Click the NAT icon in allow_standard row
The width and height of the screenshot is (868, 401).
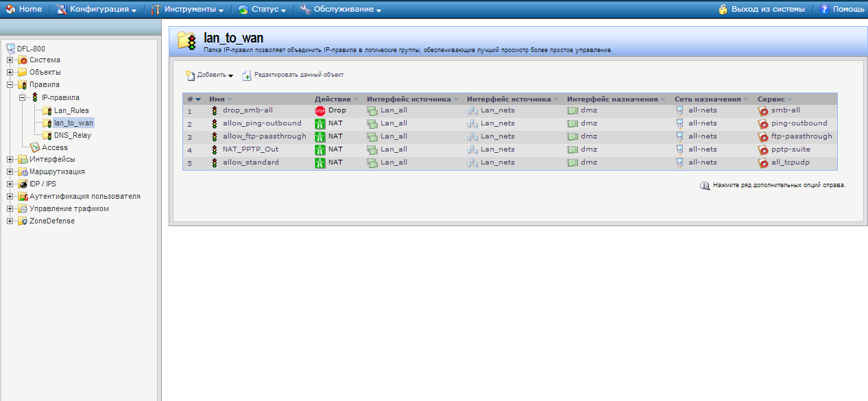pyautogui.click(x=320, y=162)
